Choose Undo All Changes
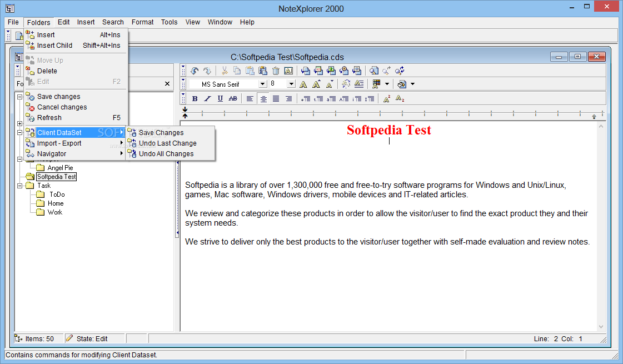Viewport: 623px width, 364px height. pyautogui.click(x=171, y=154)
